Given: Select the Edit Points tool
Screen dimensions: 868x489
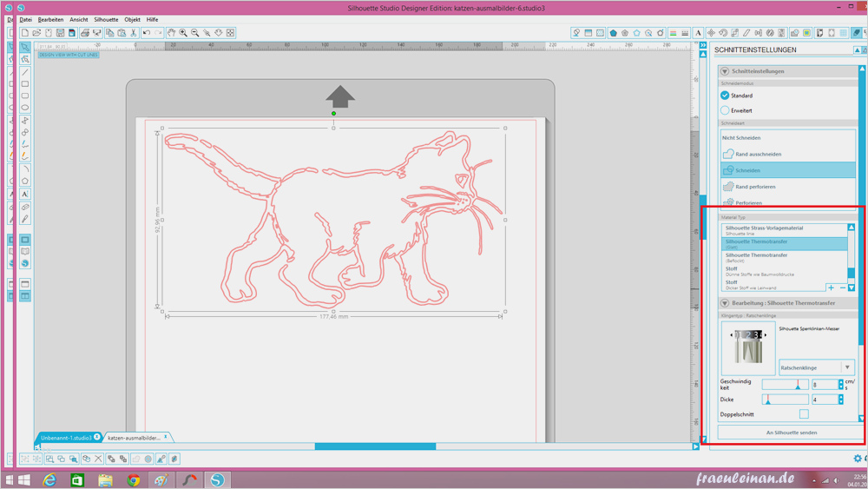Looking at the screenshot, I should coord(25,59).
